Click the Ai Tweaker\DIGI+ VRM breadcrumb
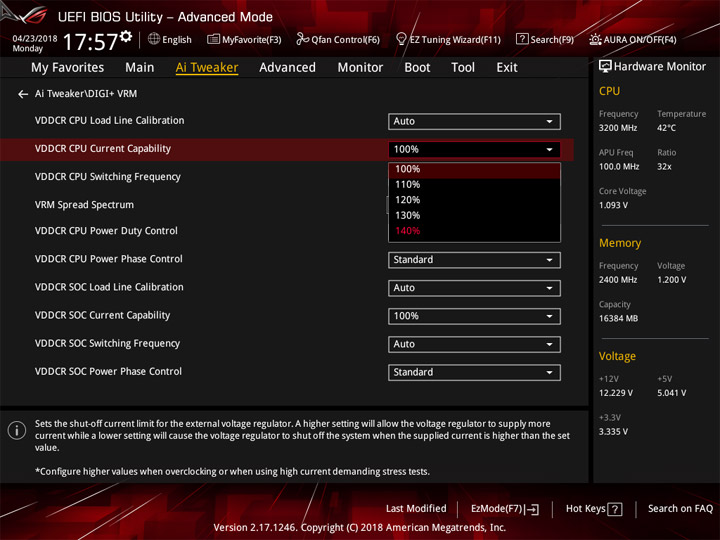The image size is (720, 540). [86, 94]
